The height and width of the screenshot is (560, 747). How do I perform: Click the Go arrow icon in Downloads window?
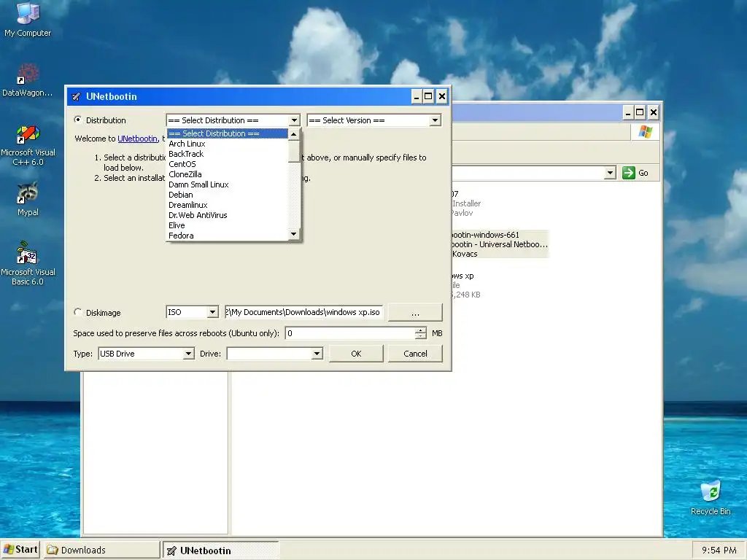[x=629, y=173]
